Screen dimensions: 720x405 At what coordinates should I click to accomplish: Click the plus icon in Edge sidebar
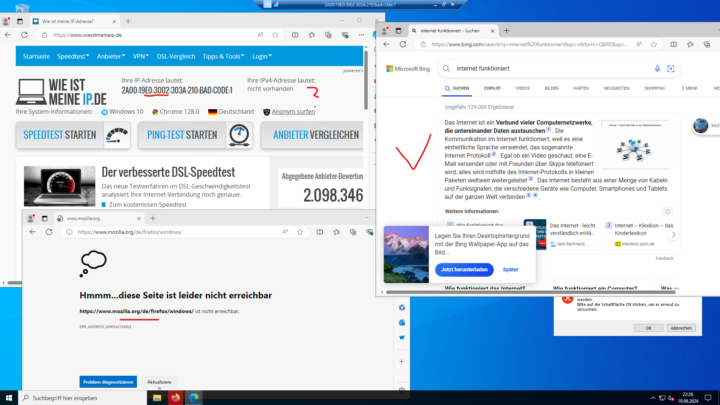pos(401,362)
